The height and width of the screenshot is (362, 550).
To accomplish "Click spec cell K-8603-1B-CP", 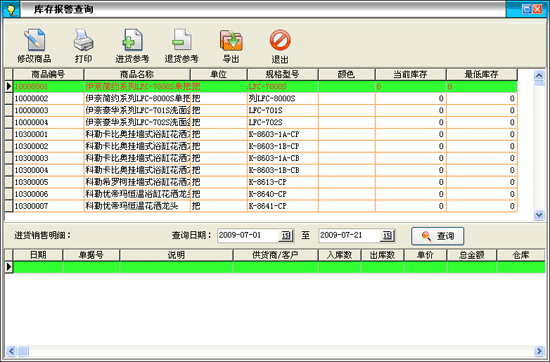I will click(282, 146).
